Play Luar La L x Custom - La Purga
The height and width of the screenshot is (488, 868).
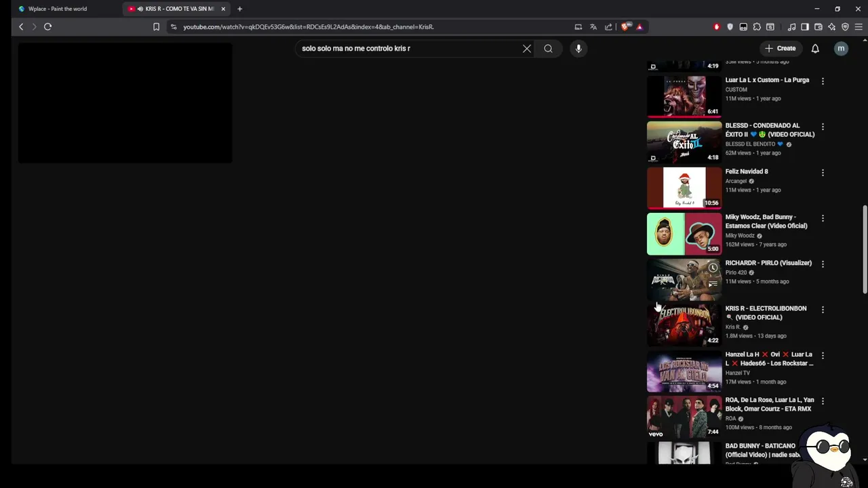[x=767, y=80]
